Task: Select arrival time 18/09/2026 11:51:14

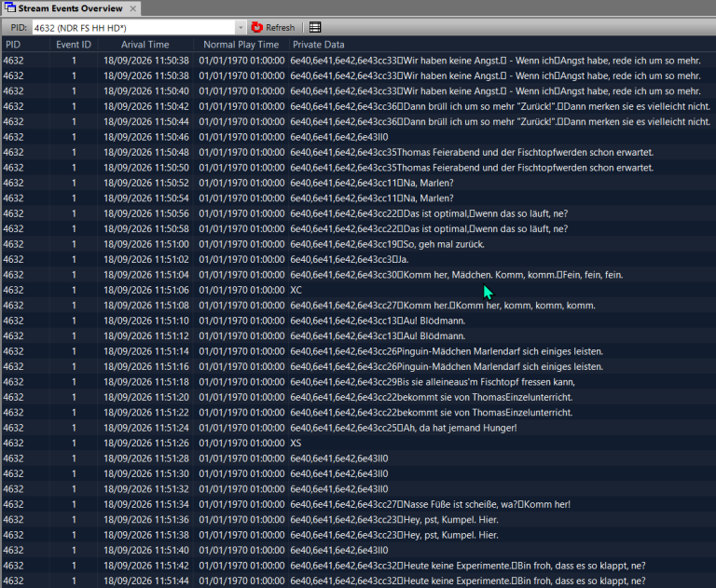Action: [x=146, y=351]
